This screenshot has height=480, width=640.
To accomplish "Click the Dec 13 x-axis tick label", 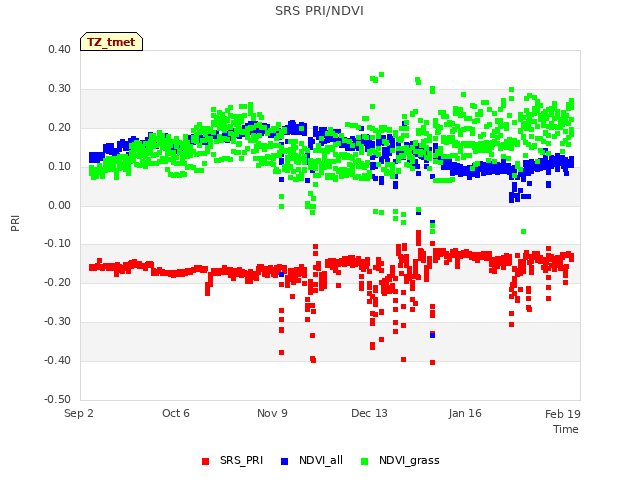I will click(x=369, y=413).
